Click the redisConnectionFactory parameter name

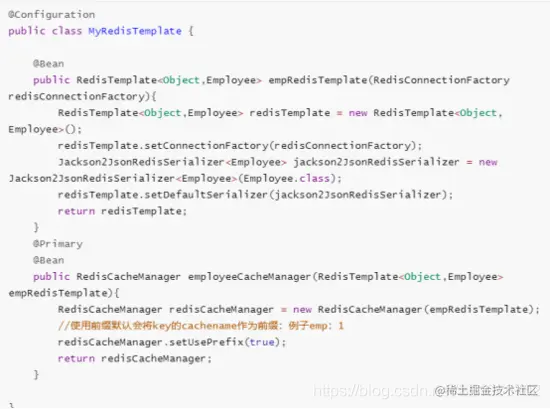[76, 96]
